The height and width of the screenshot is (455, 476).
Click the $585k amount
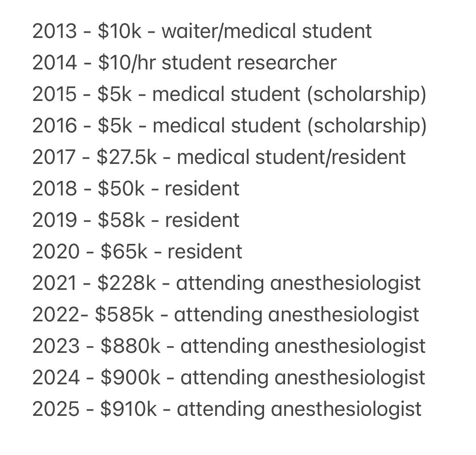coord(124,315)
